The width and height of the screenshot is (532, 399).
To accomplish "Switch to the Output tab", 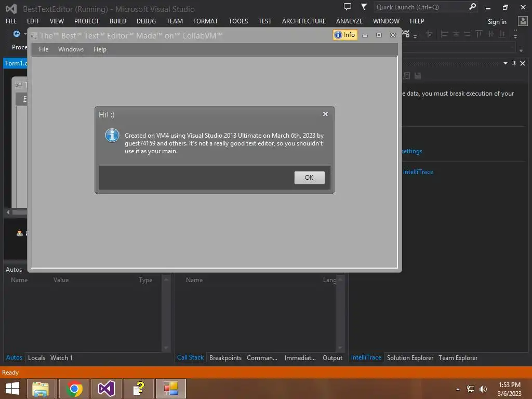I will 332,357.
